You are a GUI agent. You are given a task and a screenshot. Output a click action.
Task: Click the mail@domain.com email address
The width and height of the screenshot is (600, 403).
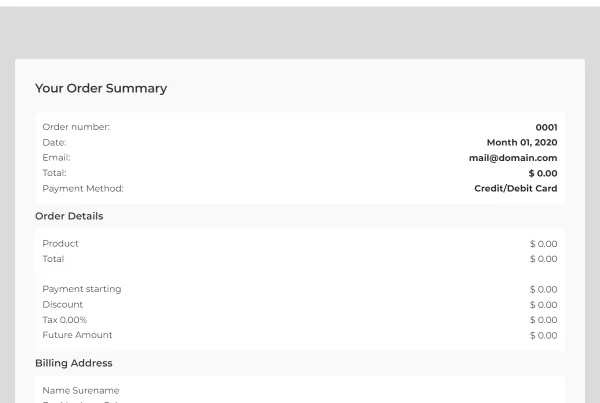pyautogui.click(x=513, y=158)
